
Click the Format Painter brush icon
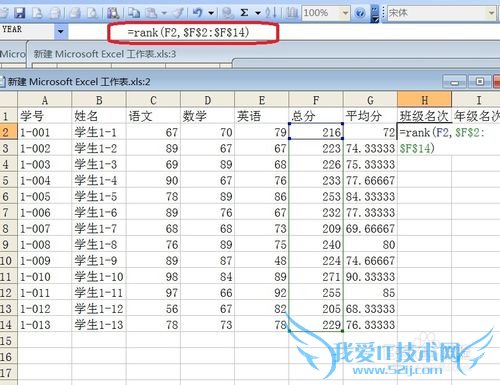click(x=179, y=13)
